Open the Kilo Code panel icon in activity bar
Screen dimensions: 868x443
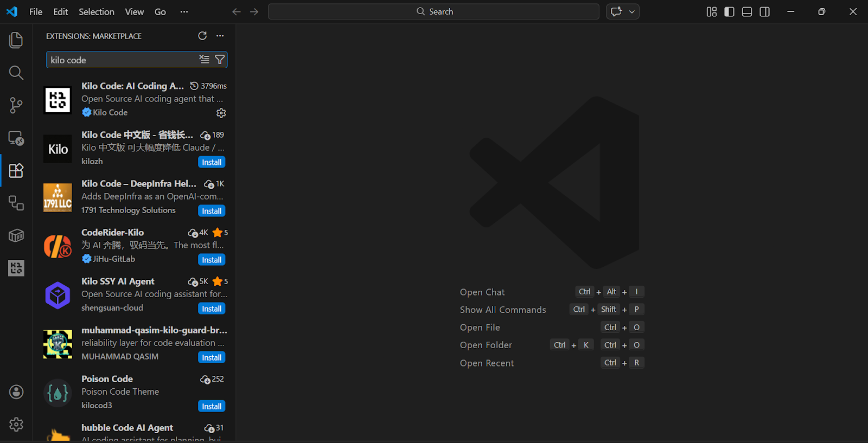coord(16,268)
